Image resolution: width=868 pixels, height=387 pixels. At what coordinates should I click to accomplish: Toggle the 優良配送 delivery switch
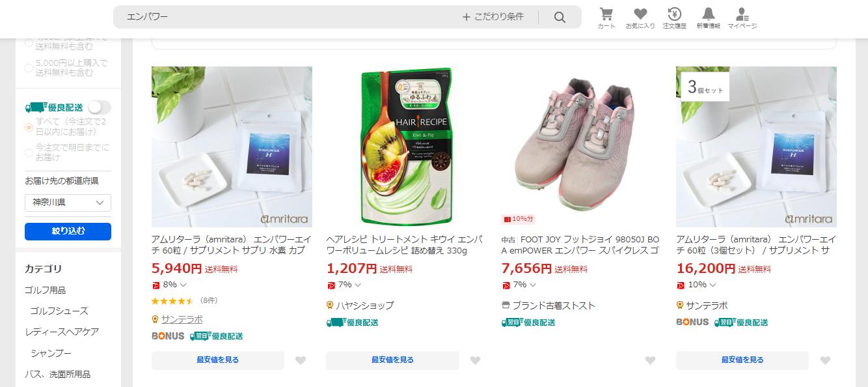click(100, 107)
